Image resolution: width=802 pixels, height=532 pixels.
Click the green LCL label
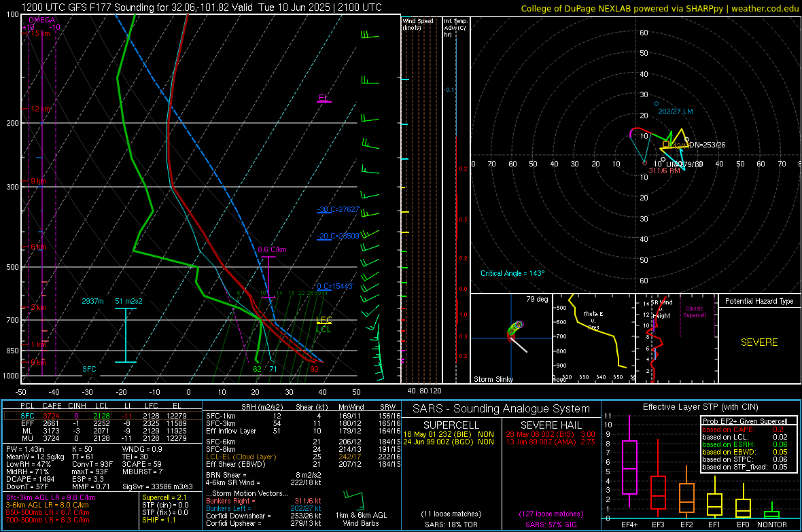pos(324,330)
